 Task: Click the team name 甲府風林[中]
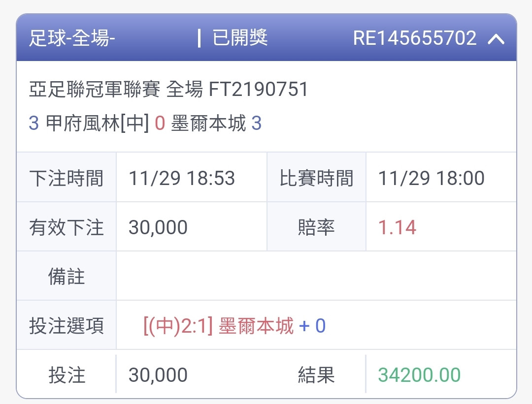97,124
